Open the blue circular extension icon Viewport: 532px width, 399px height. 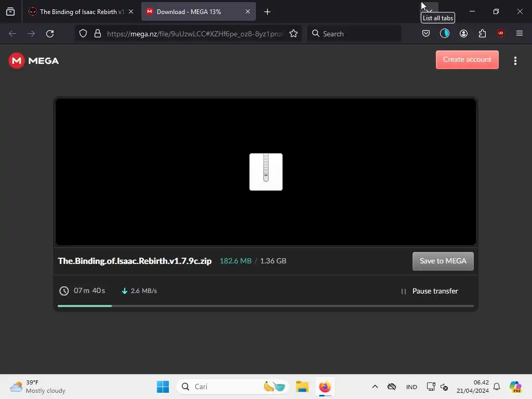(x=445, y=33)
